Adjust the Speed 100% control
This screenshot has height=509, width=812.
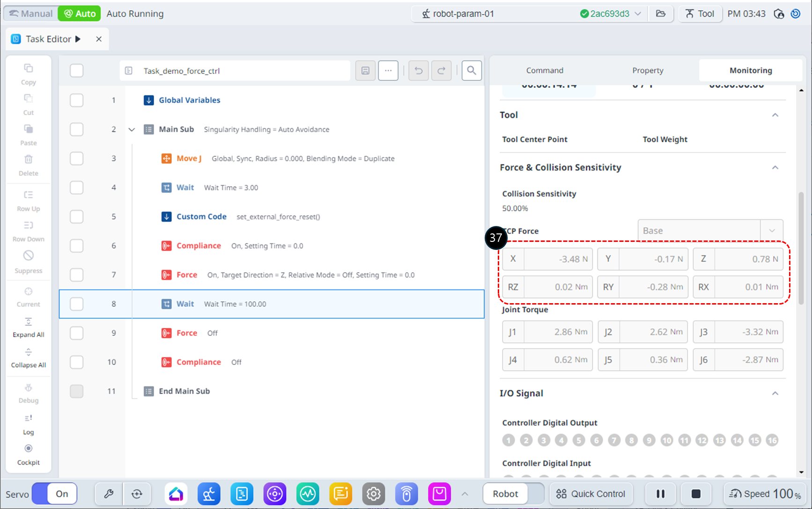[x=765, y=494]
